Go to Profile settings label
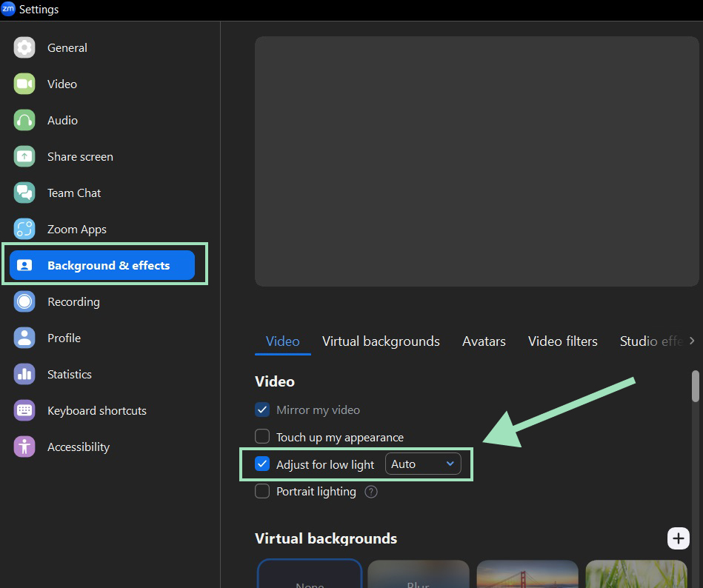The height and width of the screenshot is (588, 703). tap(64, 338)
